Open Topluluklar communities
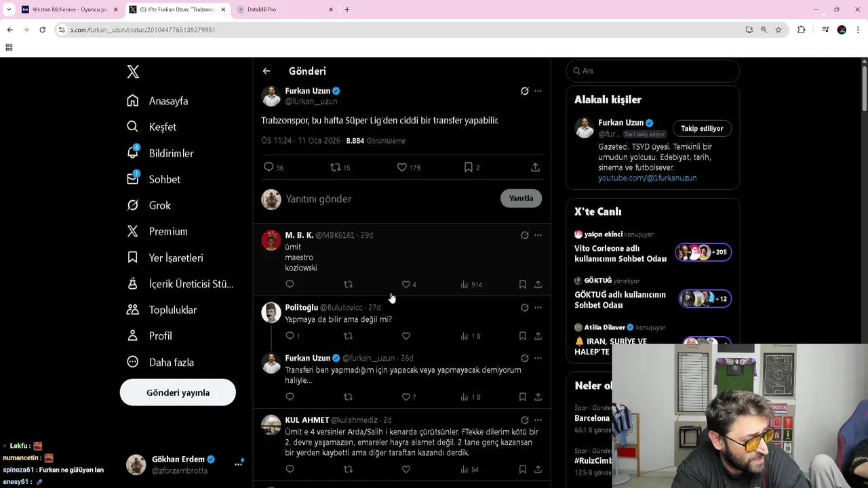 pos(161,310)
